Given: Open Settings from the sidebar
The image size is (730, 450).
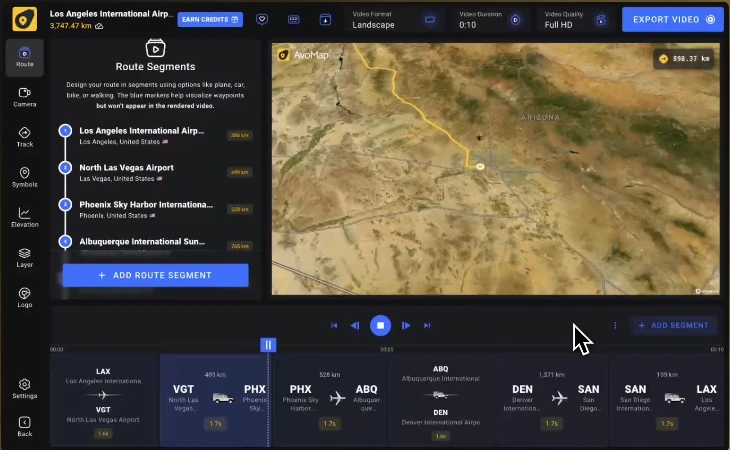Looking at the screenshot, I should pos(24,388).
